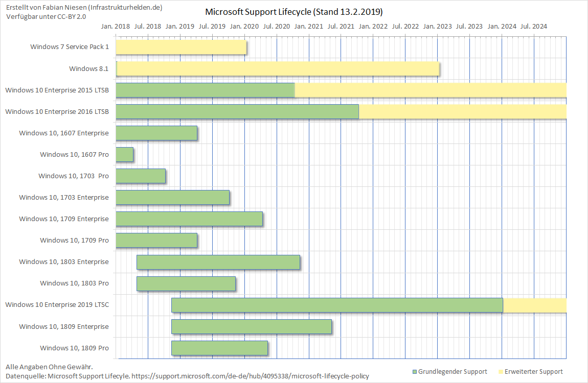Click the green 1703 Enterprise bar
The width and height of the screenshot is (588, 383).
click(x=172, y=197)
